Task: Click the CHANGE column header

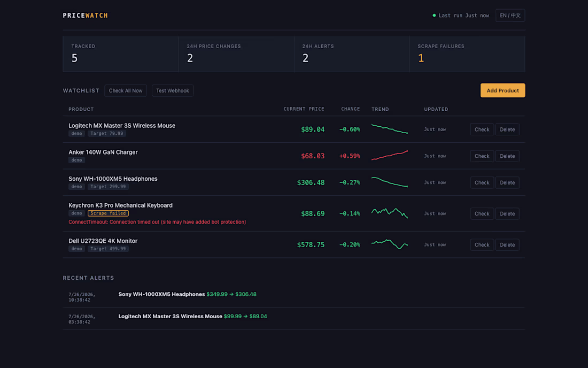Action: (x=350, y=109)
